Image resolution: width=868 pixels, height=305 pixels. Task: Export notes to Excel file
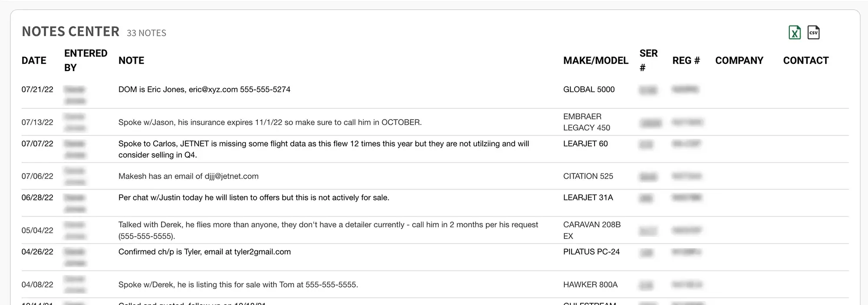click(794, 33)
